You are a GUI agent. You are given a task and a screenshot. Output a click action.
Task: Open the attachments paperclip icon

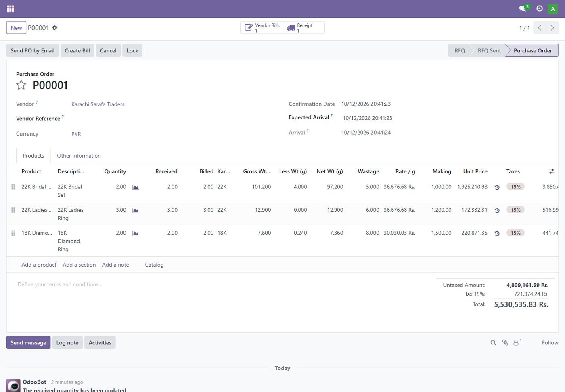505,342
